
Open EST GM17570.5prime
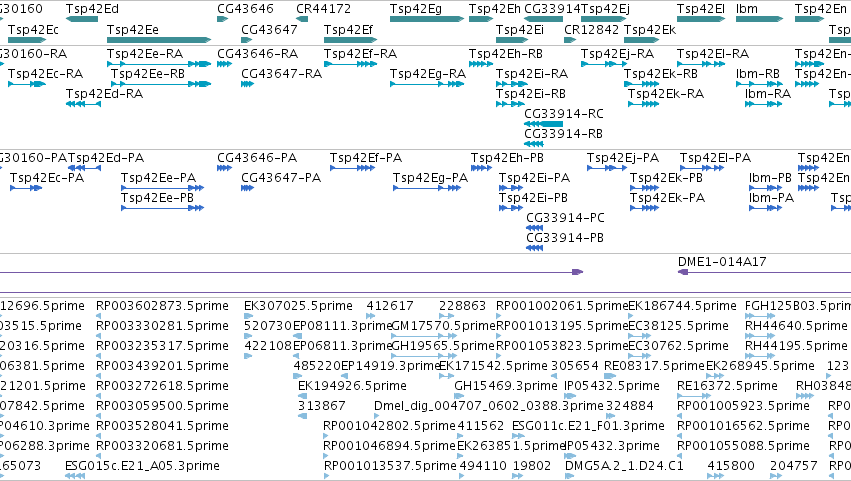pyautogui.click(x=444, y=326)
